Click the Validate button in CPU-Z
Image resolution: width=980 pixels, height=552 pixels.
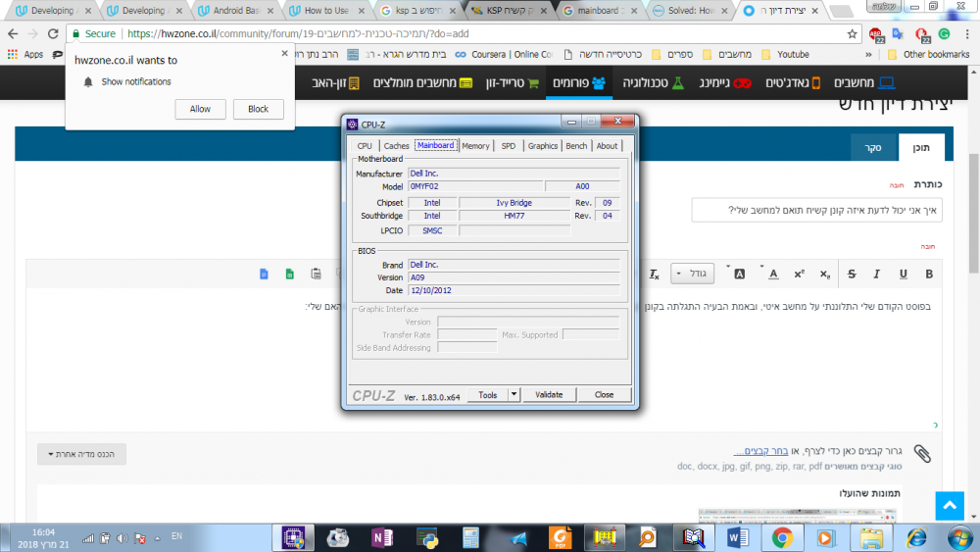(x=549, y=395)
